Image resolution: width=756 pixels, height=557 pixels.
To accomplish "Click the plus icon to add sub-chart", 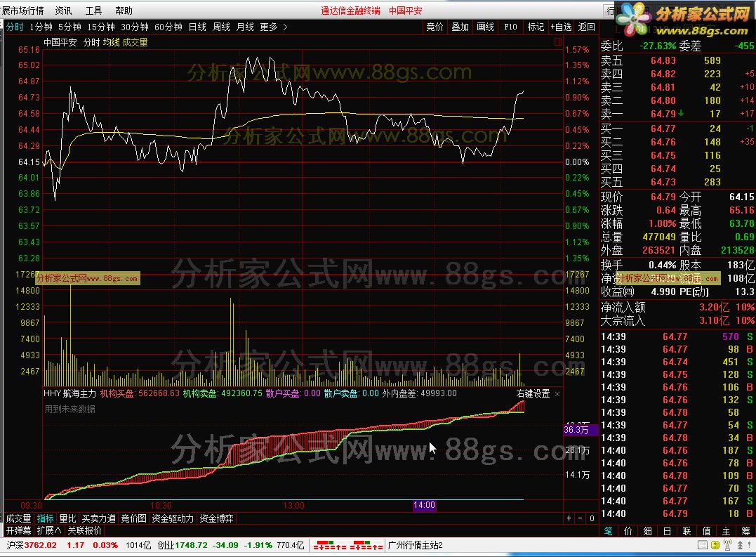I will 569,518.
